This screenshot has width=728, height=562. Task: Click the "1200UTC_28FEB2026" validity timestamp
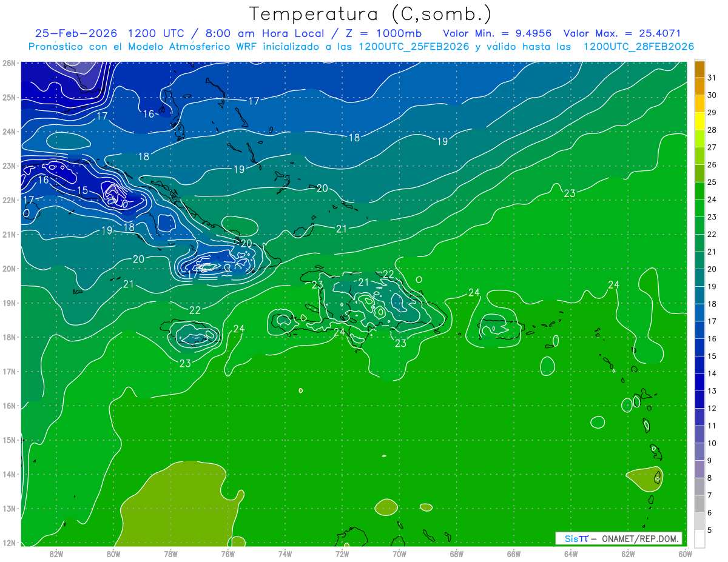tap(638, 47)
